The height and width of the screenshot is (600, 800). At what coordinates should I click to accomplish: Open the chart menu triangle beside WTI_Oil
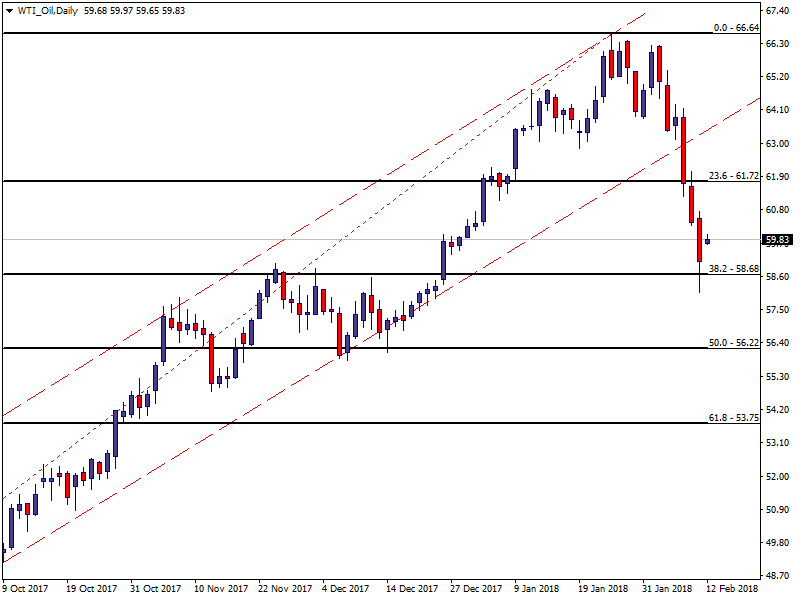[x=9, y=10]
